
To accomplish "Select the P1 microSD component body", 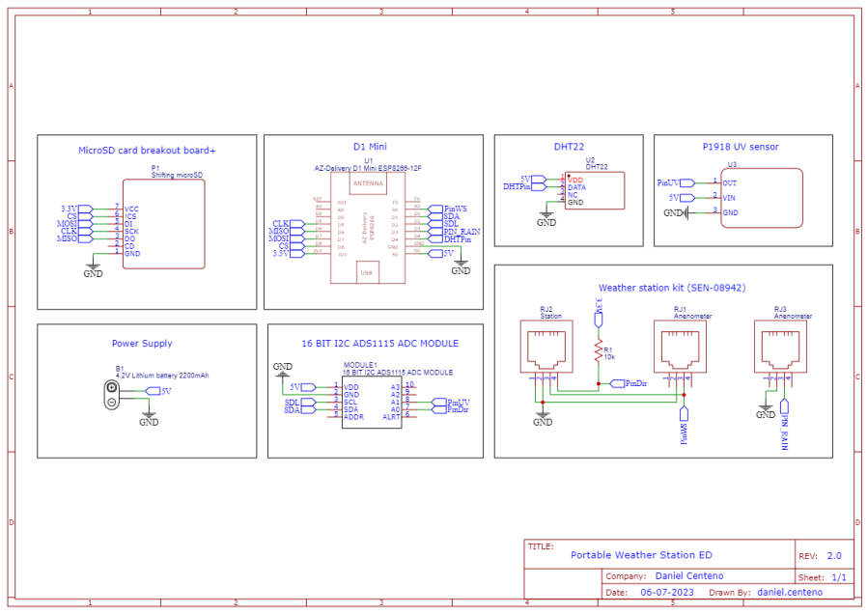I will click(x=163, y=224).
